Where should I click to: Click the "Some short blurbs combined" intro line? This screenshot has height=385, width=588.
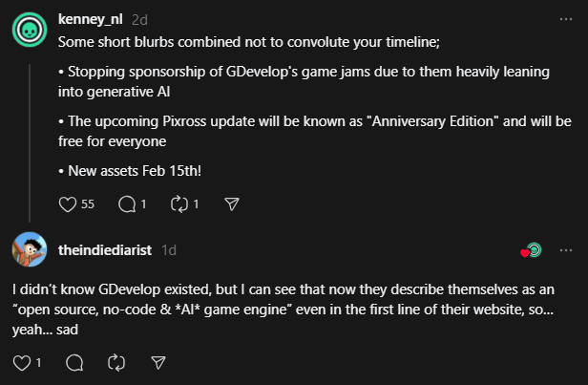tap(246, 42)
